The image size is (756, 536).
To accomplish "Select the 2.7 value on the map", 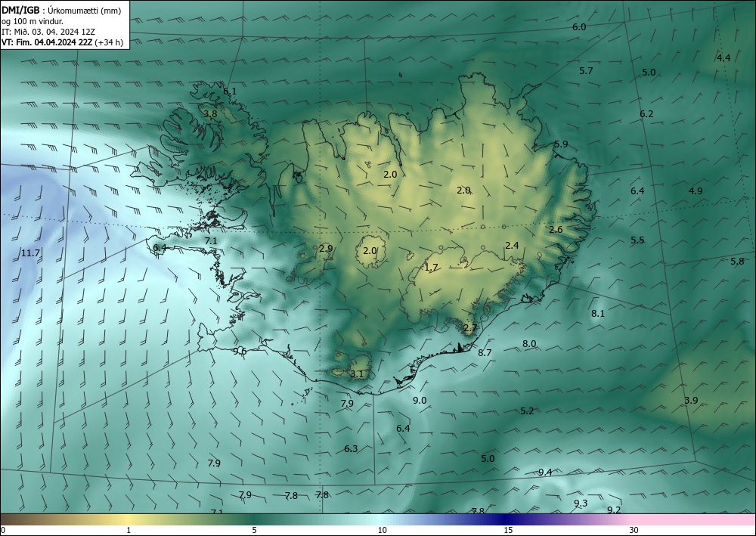I will pos(470,328).
